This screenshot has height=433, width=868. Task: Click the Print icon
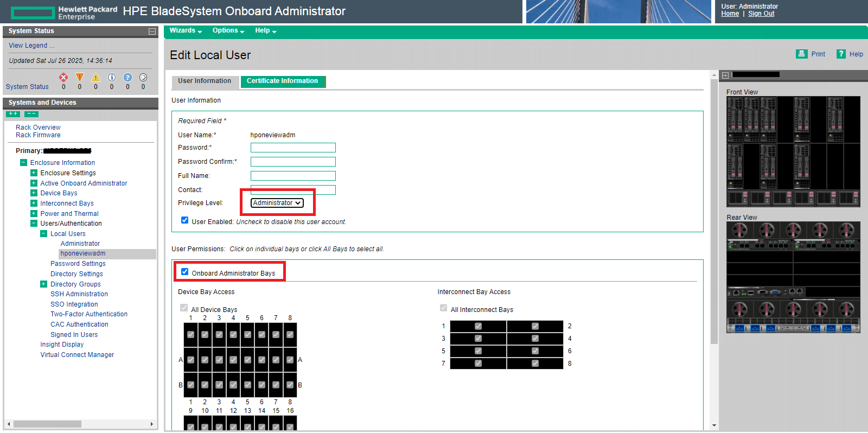[801, 54]
